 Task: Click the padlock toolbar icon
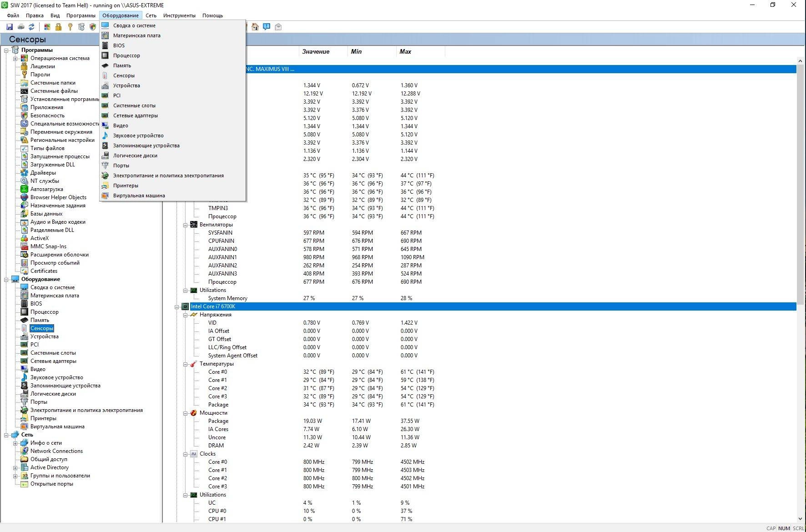coord(58,27)
